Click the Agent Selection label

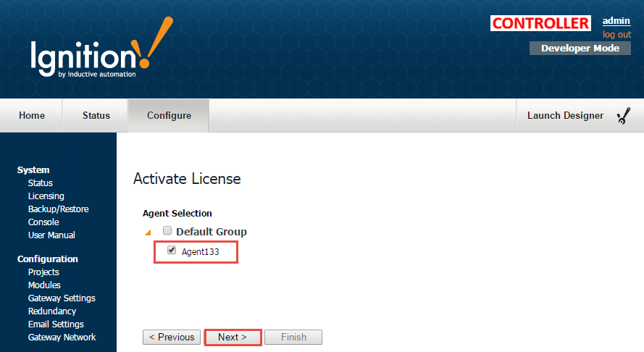coord(177,213)
